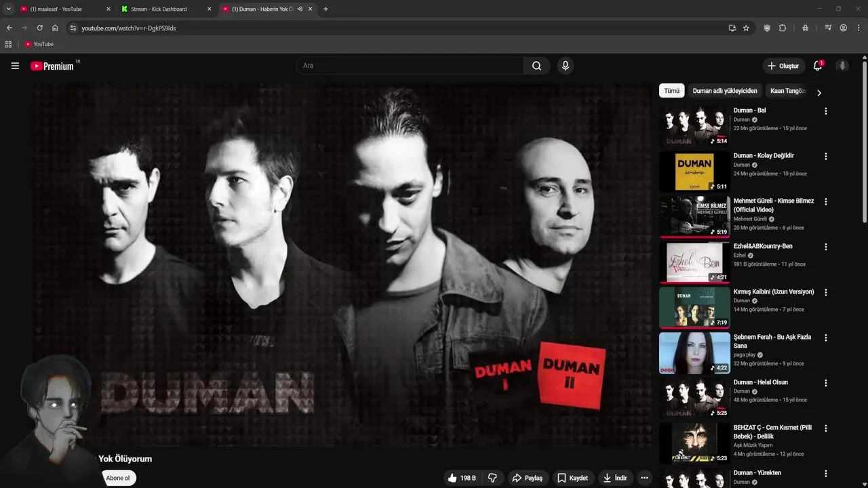Open Şebnem Ferah - Bu Aşk Fazla Sana title
The image size is (868, 488).
[x=772, y=341]
